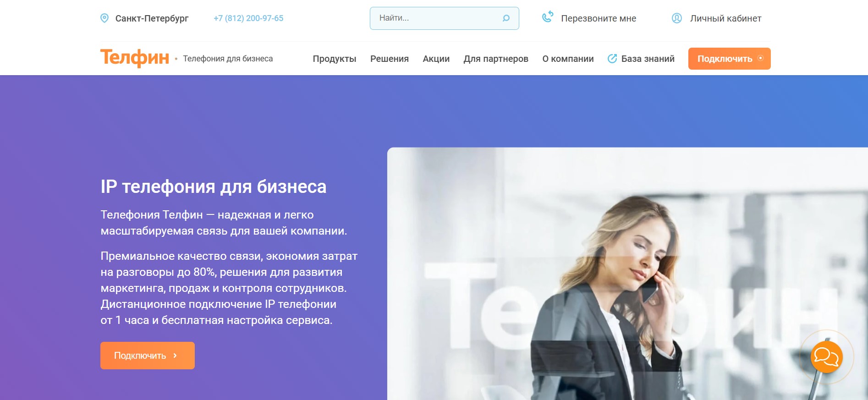This screenshot has width=868, height=400.
Task: Click the knowledge base external link icon
Action: [x=612, y=59]
